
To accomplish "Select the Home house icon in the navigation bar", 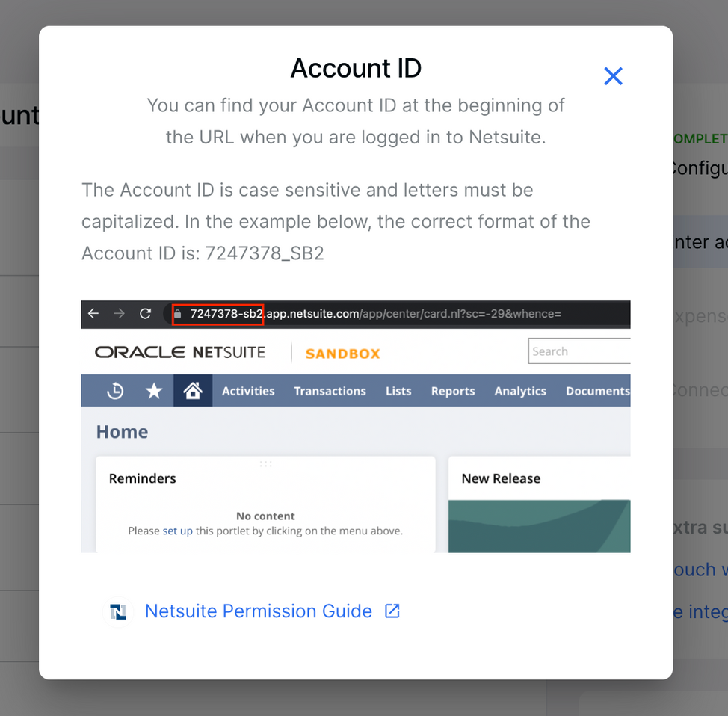I will click(193, 391).
